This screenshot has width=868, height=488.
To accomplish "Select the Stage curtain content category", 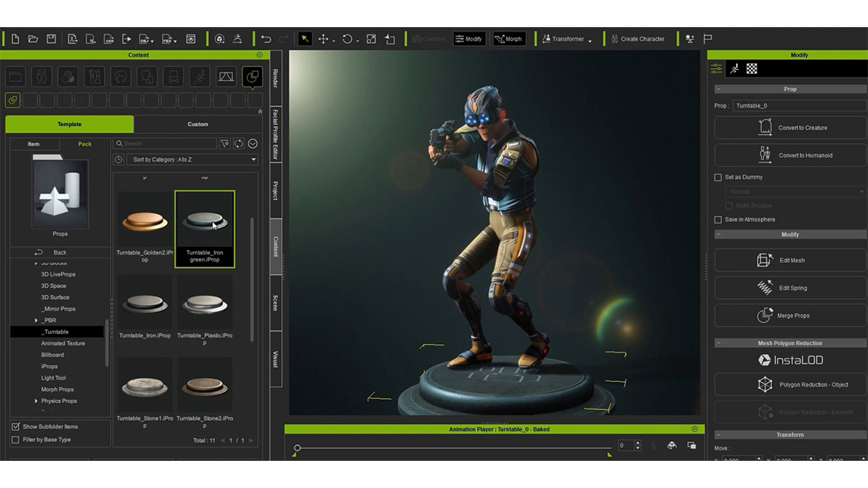I will tap(226, 76).
